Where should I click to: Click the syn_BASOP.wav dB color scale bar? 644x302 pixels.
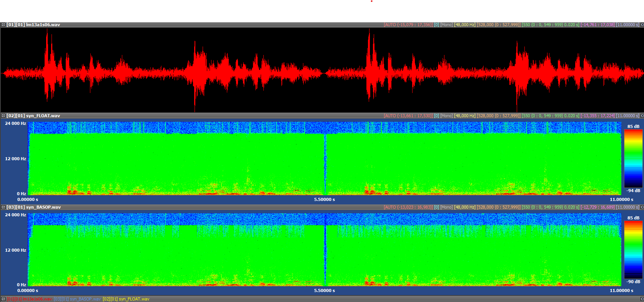pyautogui.click(x=633, y=250)
